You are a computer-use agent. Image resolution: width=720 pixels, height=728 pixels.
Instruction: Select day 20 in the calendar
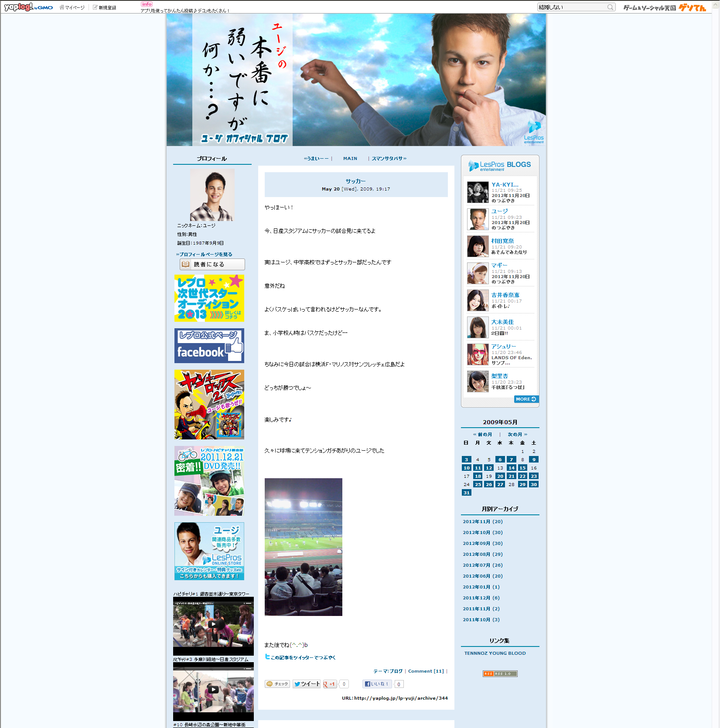[500, 476]
